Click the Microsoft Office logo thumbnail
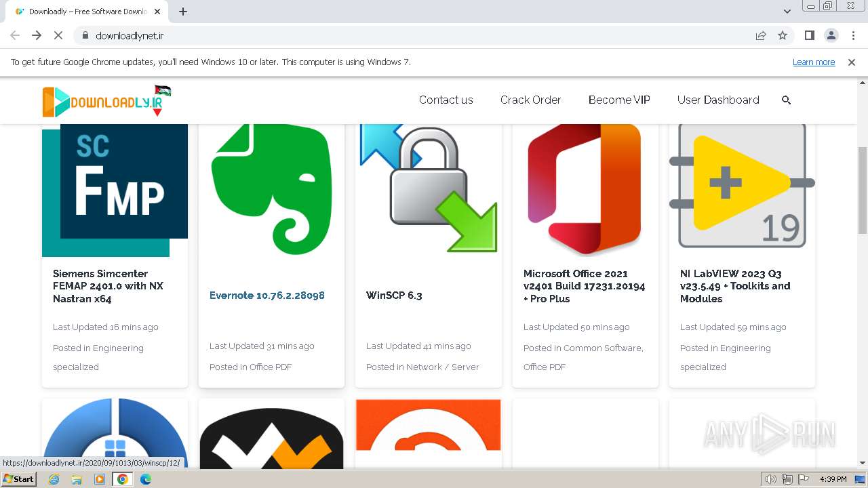Image resolution: width=868 pixels, height=488 pixels. [585, 189]
